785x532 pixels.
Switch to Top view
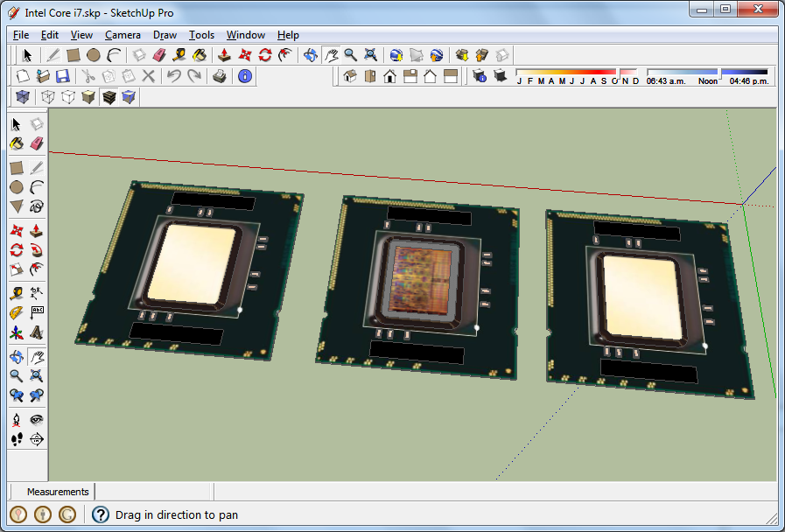click(370, 76)
